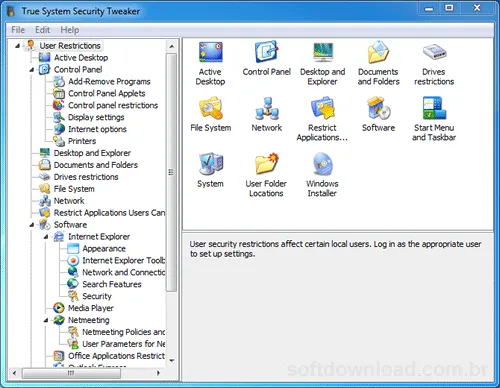Select Active Desktop in the tree
The width and height of the screenshot is (500, 388).
81,58
